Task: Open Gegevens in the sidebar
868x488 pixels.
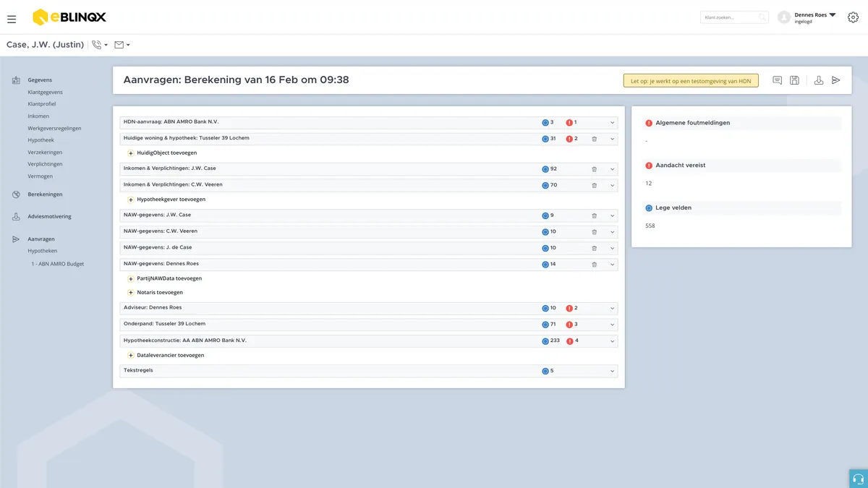Action: 40,80
